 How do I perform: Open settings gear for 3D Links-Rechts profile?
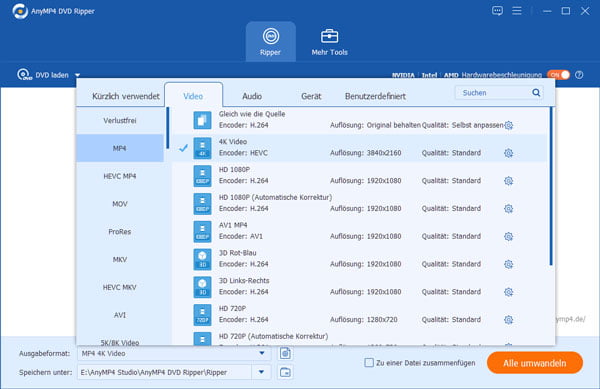click(x=509, y=292)
